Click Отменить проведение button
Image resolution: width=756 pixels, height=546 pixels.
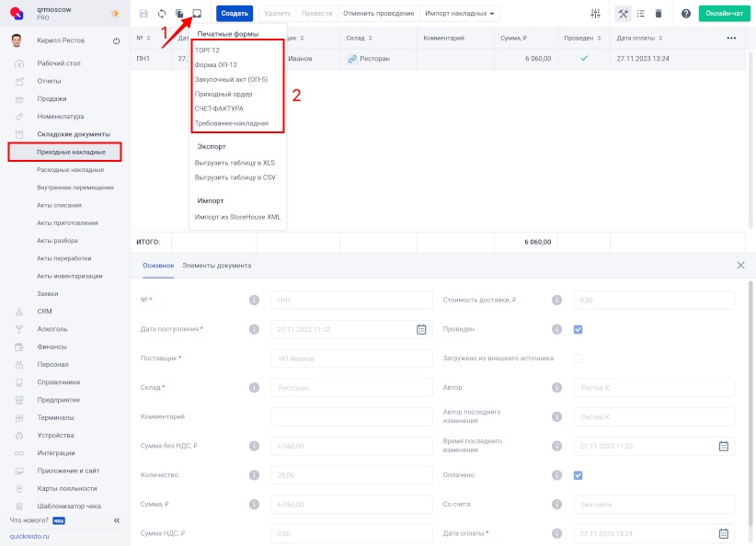click(379, 14)
